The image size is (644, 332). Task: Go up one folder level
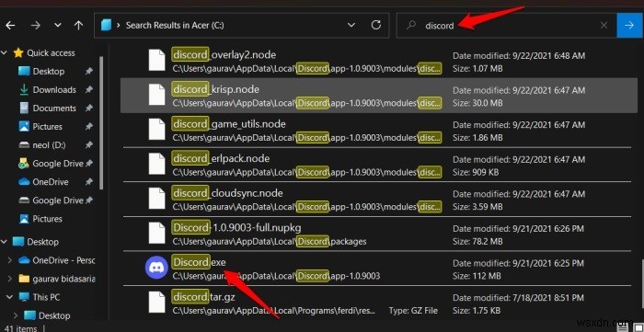pyautogui.click(x=78, y=26)
